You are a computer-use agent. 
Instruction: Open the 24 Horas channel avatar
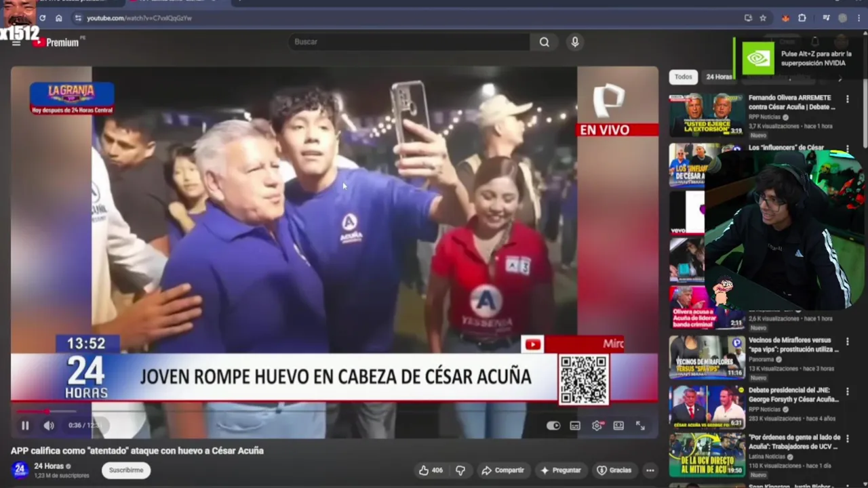coord(20,470)
